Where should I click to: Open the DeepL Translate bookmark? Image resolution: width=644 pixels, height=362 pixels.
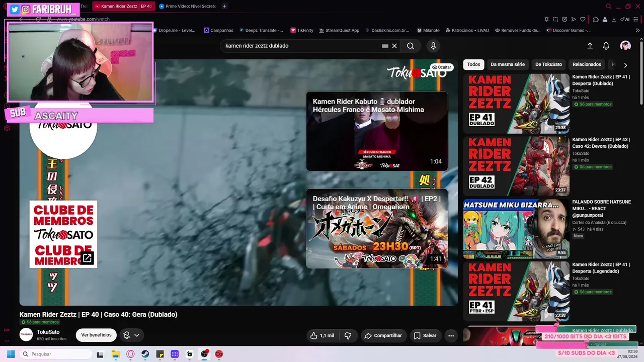point(261,30)
